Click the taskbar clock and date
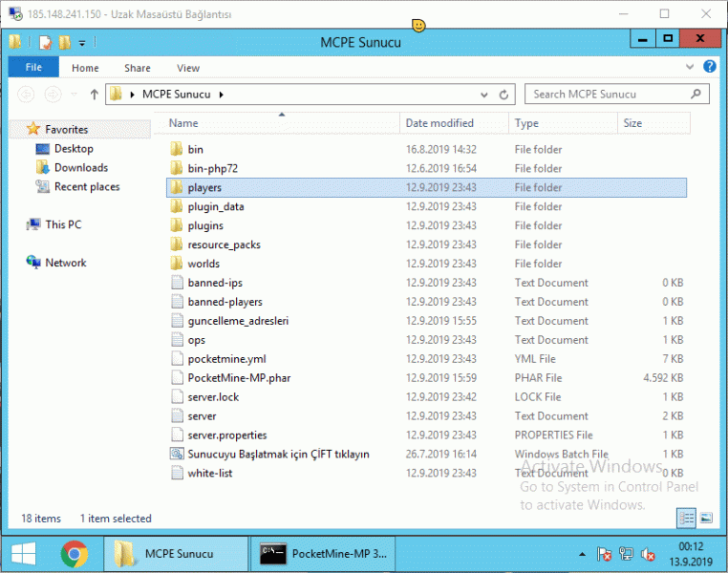The image size is (728, 573). point(691,554)
